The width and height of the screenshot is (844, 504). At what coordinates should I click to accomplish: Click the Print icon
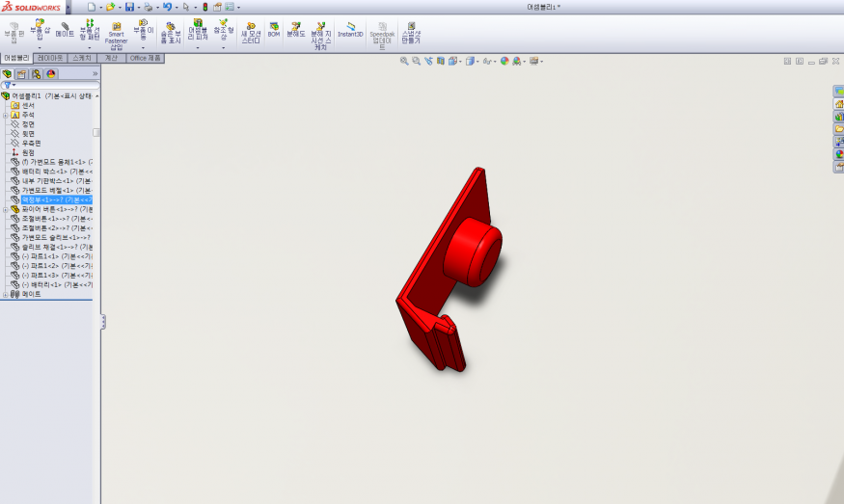point(148,7)
